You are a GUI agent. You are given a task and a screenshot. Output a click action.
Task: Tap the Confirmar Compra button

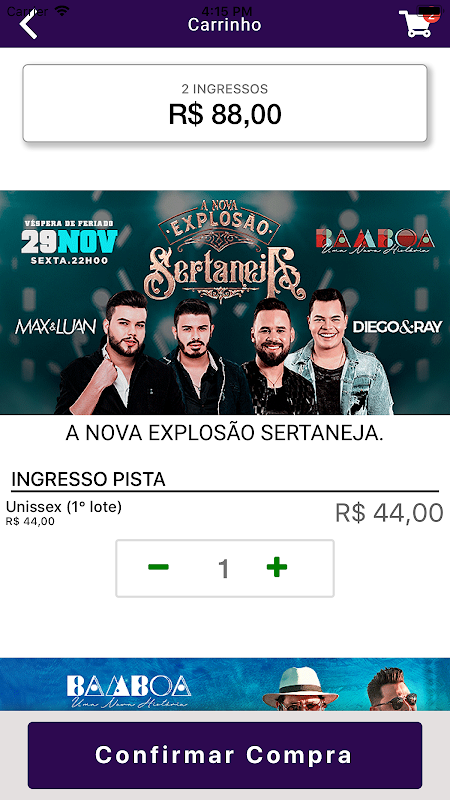pyautogui.click(x=225, y=755)
